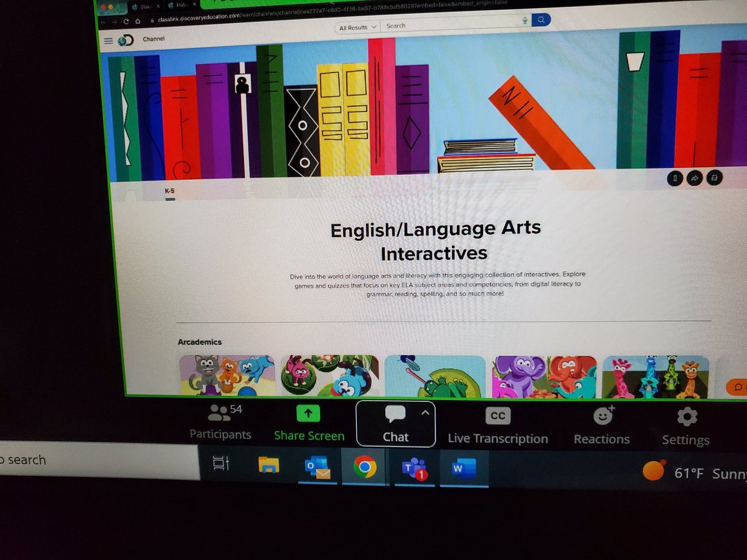Open the Discovery Education hamburger menu
The image size is (747, 560).
(108, 40)
